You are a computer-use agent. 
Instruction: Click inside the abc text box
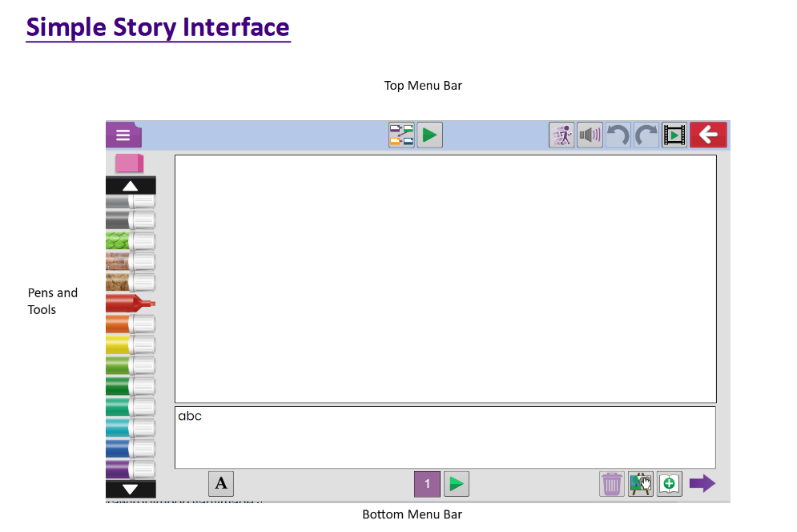[x=445, y=437]
